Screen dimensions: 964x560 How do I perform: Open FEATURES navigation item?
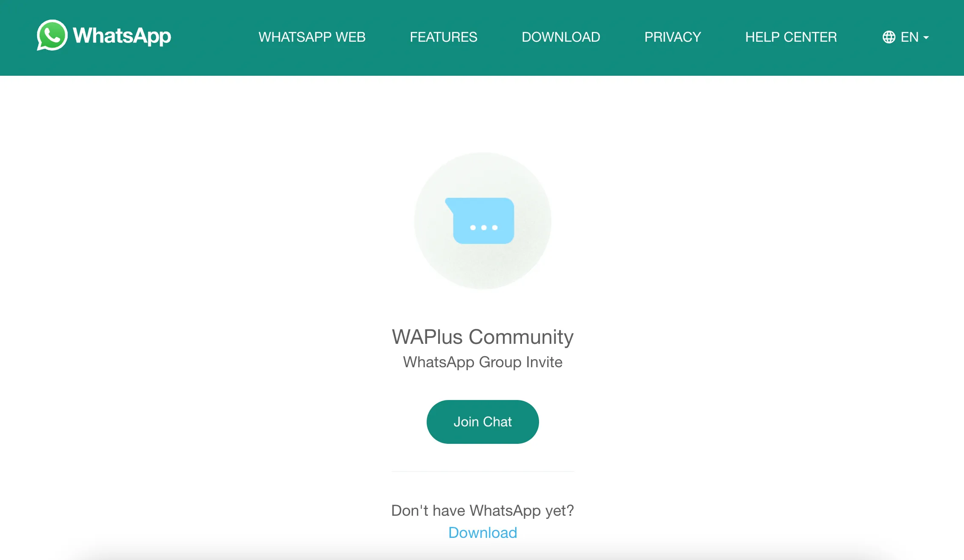coord(444,37)
